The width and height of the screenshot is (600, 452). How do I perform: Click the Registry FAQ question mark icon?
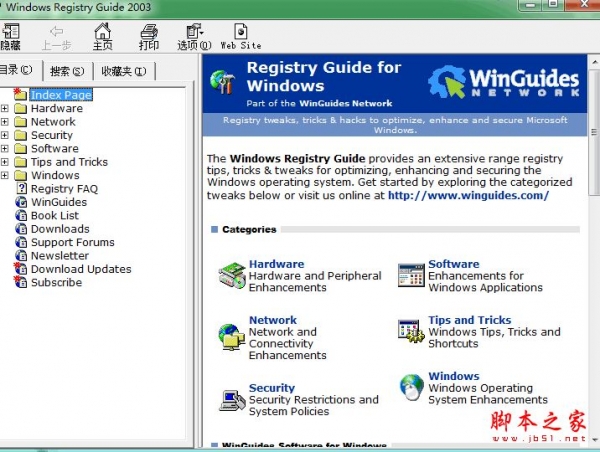click(x=22, y=188)
